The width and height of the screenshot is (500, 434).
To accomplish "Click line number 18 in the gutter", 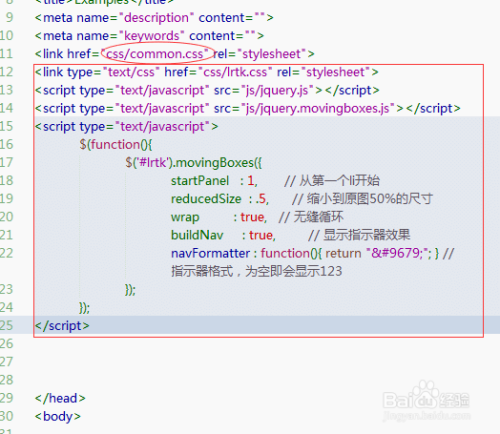I will pyautogui.click(x=6, y=181).
